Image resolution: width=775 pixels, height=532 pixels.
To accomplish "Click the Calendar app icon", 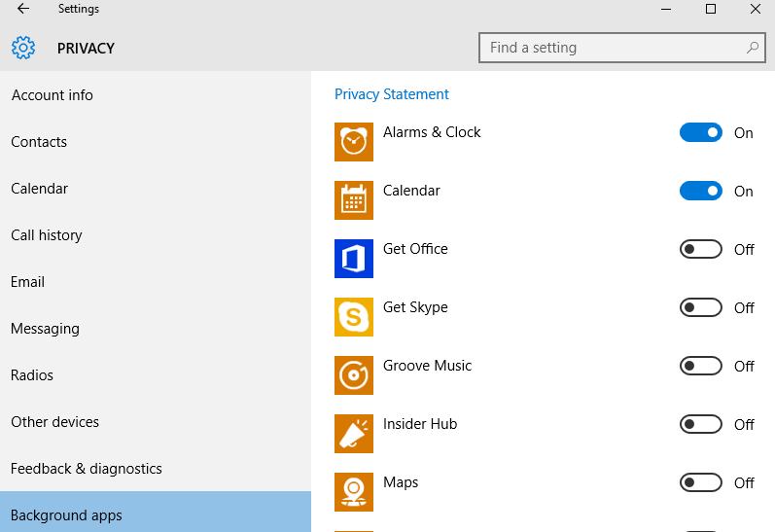I will [354, 200].
